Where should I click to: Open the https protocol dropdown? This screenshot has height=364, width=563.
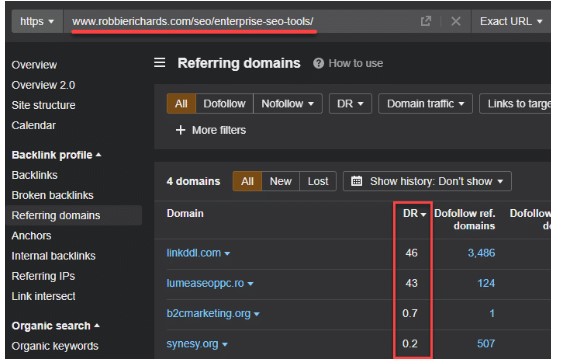[37, 22]
